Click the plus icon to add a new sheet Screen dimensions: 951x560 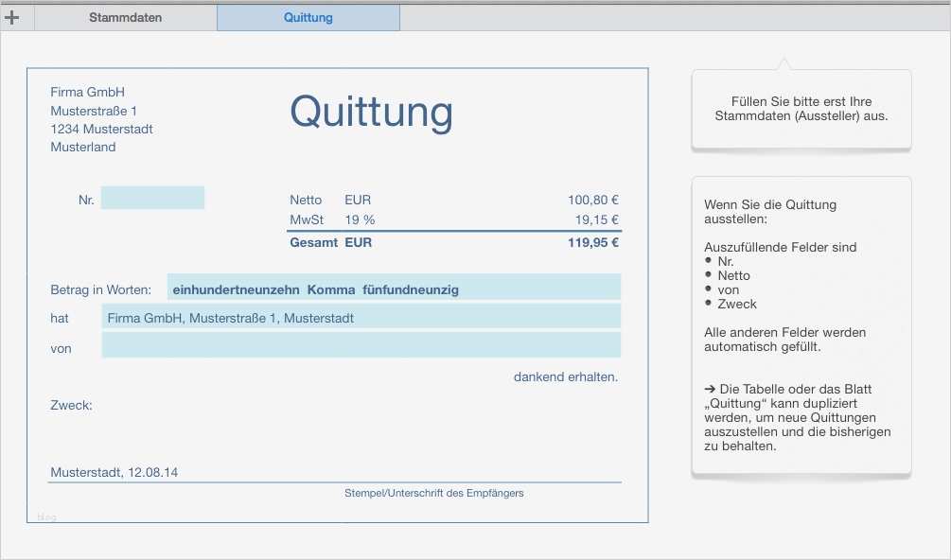coord(13,15)
